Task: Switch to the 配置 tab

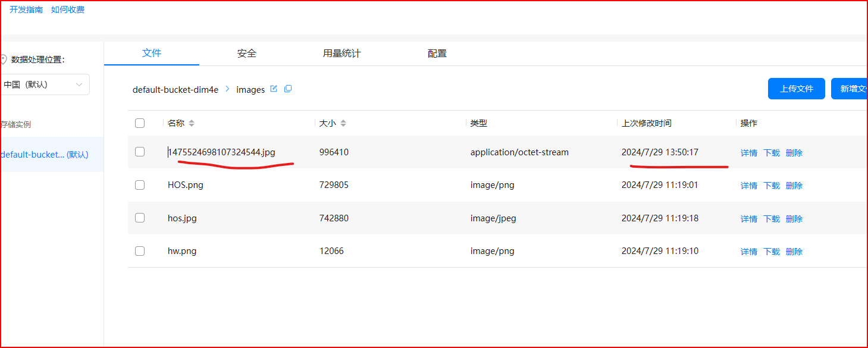Action: pos(437,53)
